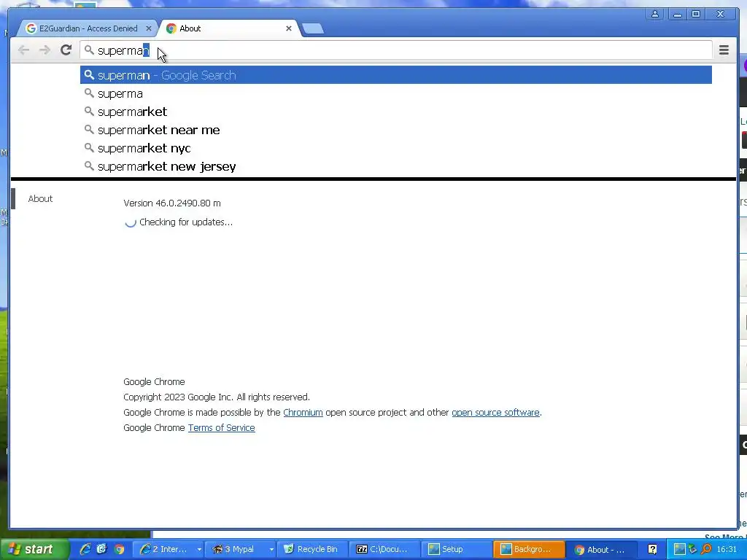Switch to the C:\Docu... 7-Zip taskbar window
The height and width of the screenshot is (560, 747).
pos(385,549)
